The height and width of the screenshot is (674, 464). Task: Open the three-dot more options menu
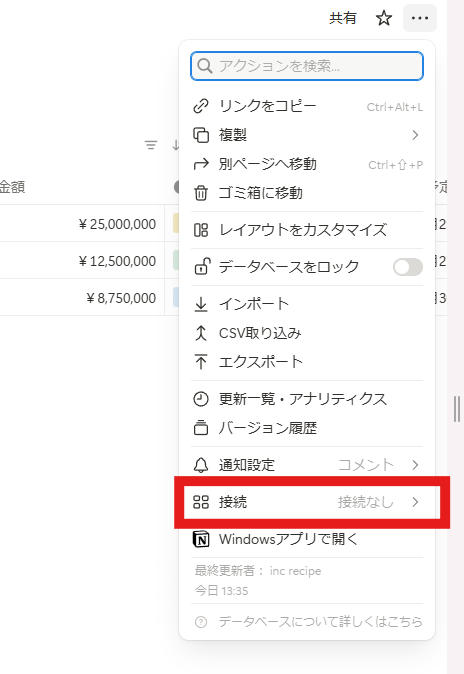click(420, 18)
